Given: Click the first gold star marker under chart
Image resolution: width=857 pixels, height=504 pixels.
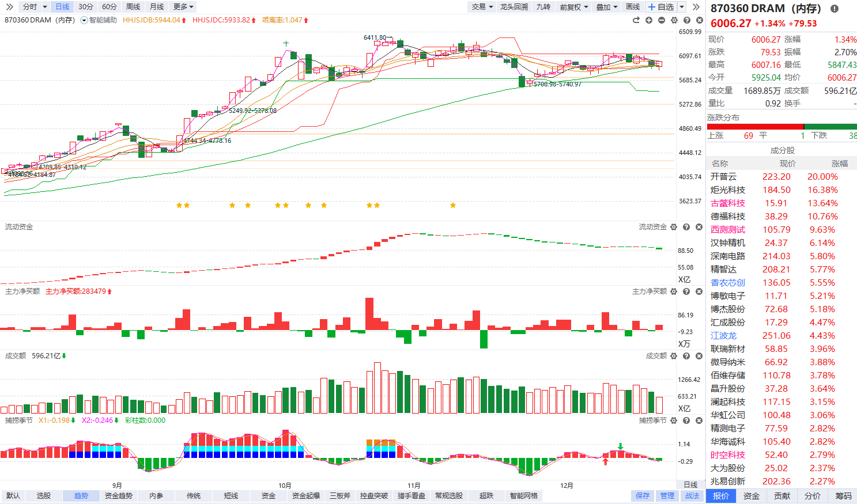Looking at the screenshot, I should (179, 205).
